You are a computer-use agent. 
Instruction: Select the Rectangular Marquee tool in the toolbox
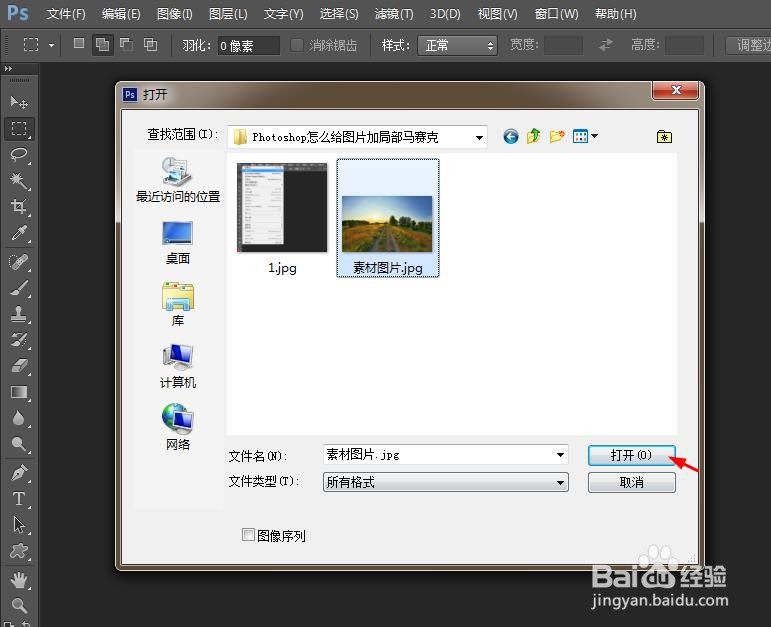19,129
